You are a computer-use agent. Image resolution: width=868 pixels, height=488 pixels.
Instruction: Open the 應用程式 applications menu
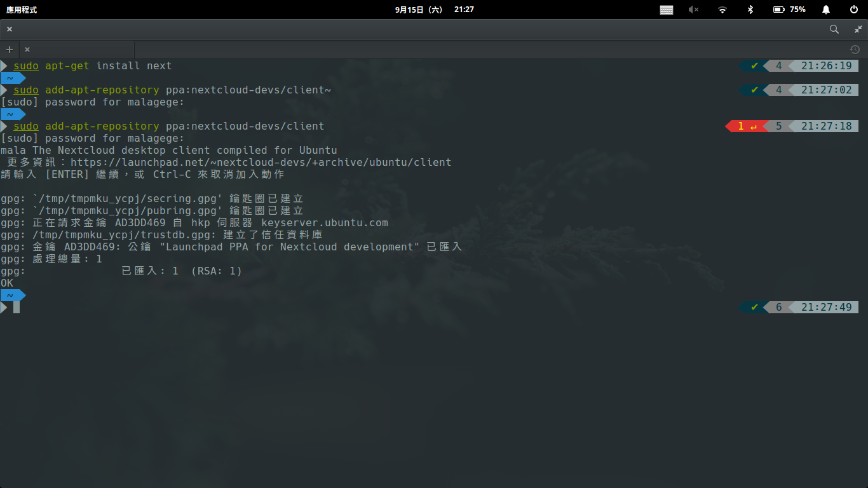click(22, 10)
